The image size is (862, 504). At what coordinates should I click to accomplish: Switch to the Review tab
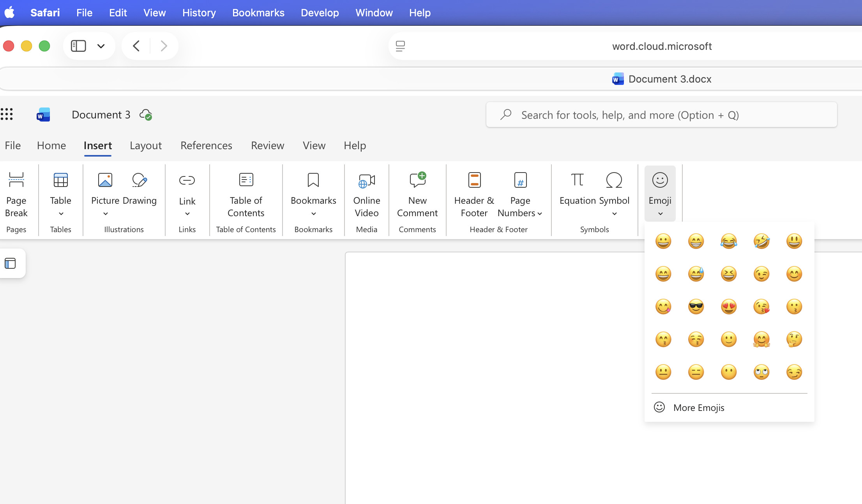(267, 145)
